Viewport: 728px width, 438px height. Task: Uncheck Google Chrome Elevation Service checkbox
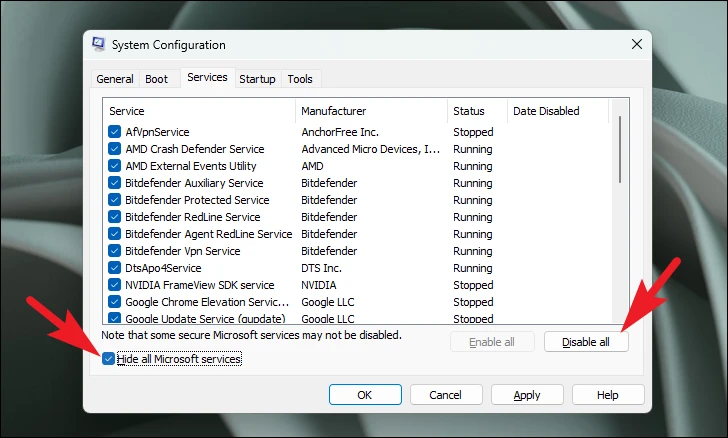pyautogui.click(x=114, y=302)
